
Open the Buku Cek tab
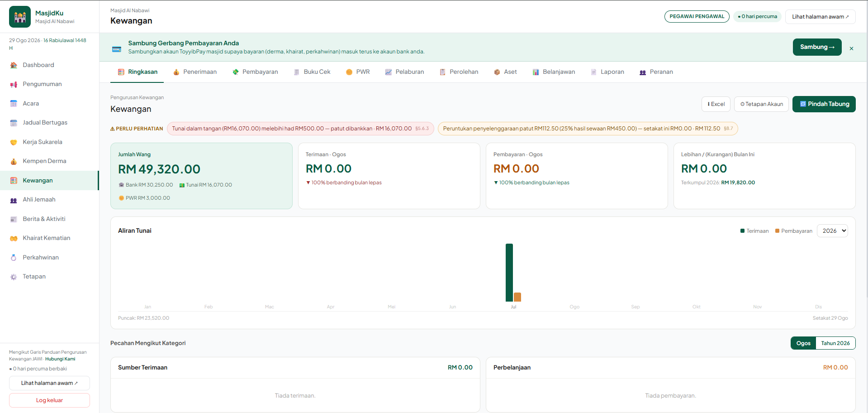coord(312,72)
